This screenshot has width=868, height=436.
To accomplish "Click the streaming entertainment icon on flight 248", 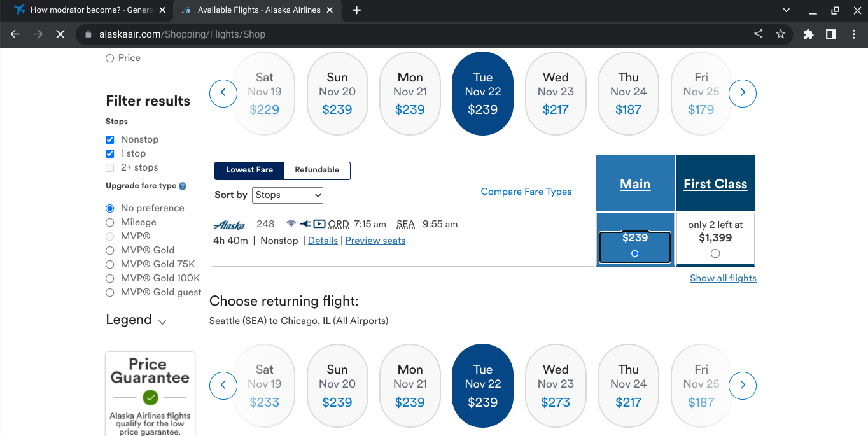I will (319, 224).
